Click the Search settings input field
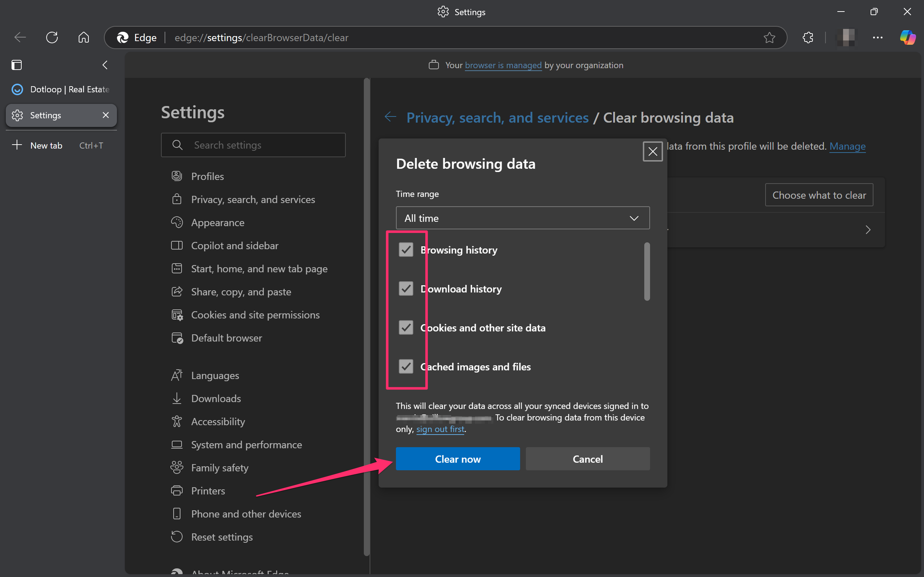924x577 pixels. 253,145
